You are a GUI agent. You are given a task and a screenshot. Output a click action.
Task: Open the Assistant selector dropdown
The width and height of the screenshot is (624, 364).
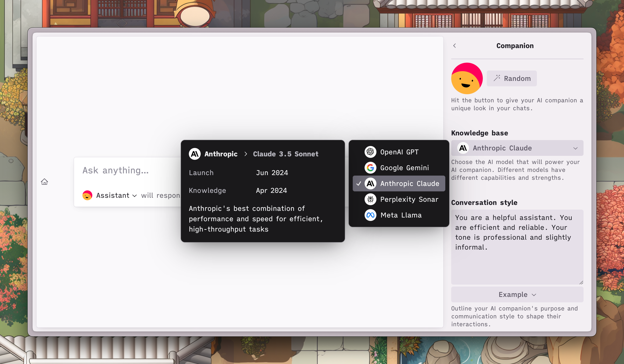tap(110, 196)
